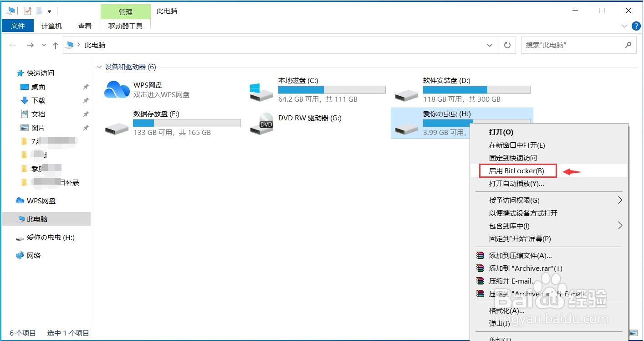Screen dimensions: 644x341
Task: Go forward with the right arrow
Action: coord(30,45)
